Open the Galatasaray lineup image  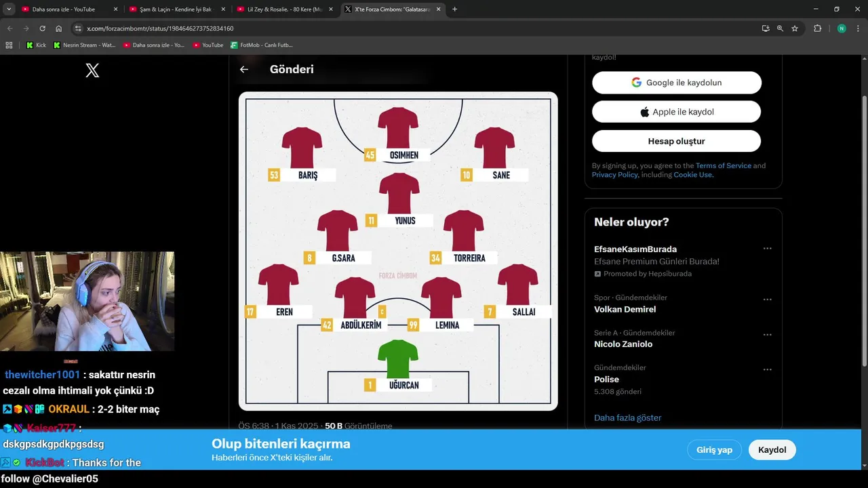398,251
